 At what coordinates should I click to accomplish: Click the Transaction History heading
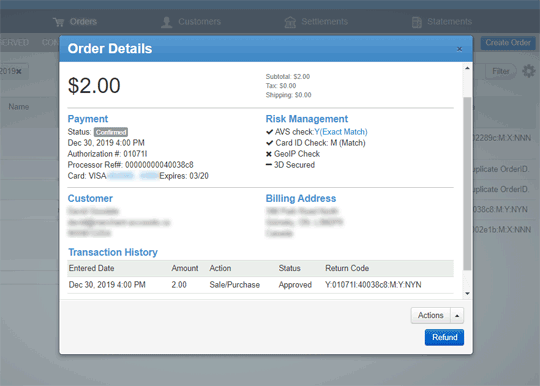[113, 252]
